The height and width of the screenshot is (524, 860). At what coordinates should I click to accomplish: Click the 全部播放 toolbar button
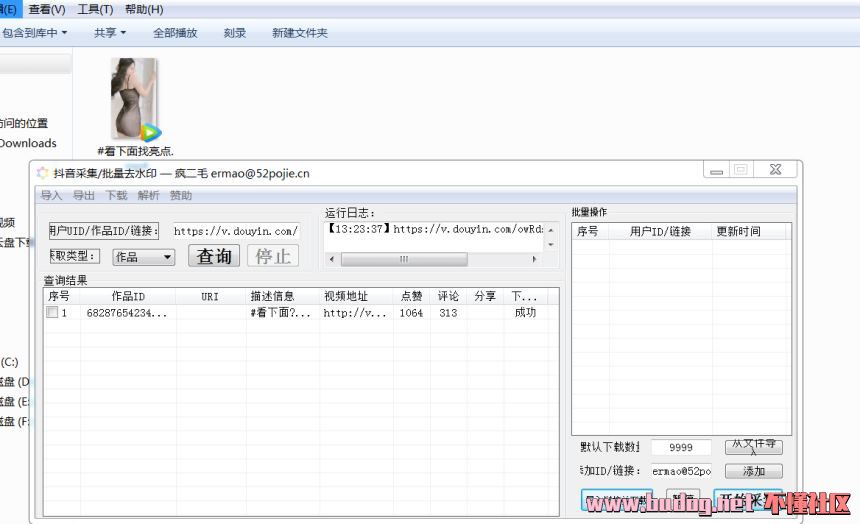point(175,33)
